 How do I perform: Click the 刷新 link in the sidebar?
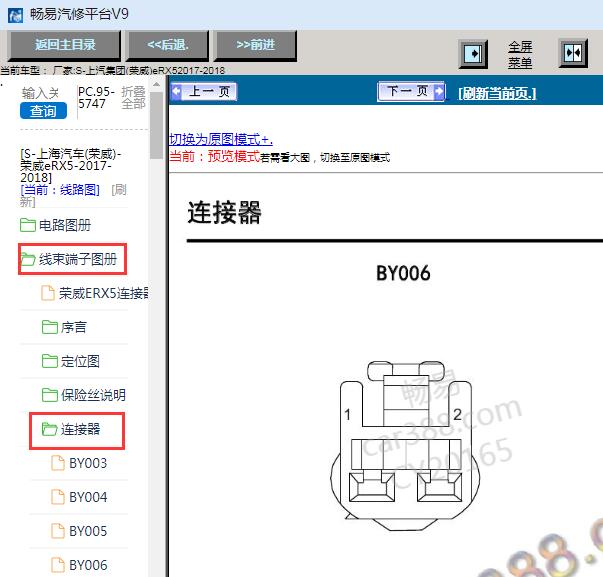[x=73, y=196]
